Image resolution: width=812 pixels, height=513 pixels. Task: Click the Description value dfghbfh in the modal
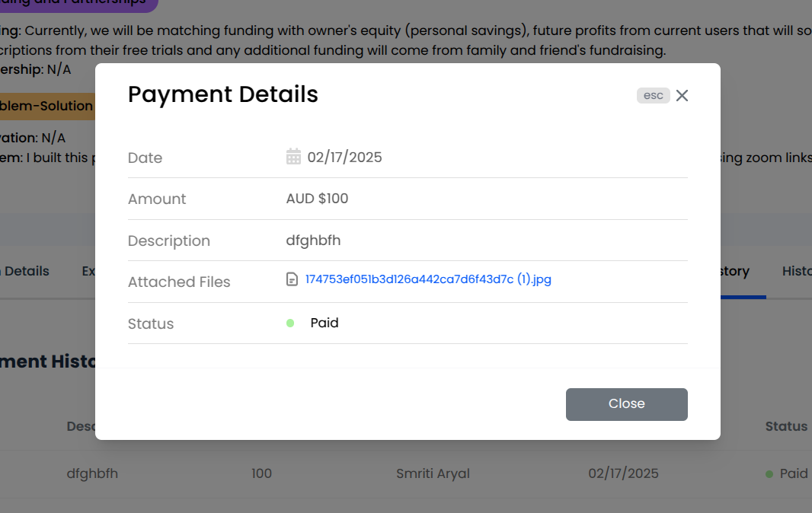click(313, 240)
